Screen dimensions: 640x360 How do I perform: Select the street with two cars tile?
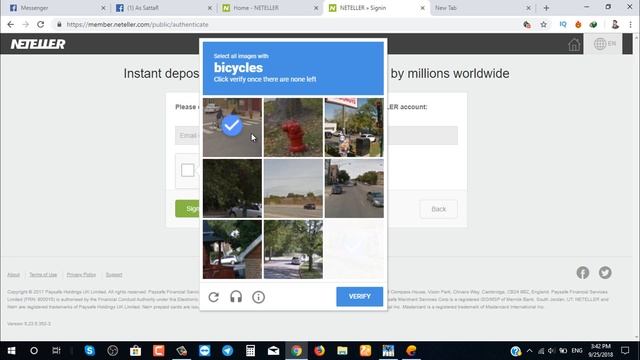354,188
